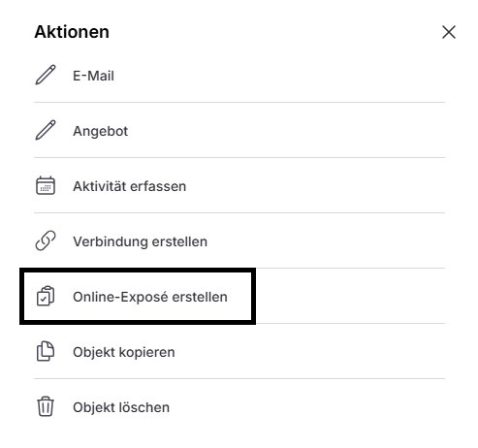Image resolution: width=478 pixels, height=448 pixels.
Task: Close the Aktionen panel with the X
Action: coord(449,32)
